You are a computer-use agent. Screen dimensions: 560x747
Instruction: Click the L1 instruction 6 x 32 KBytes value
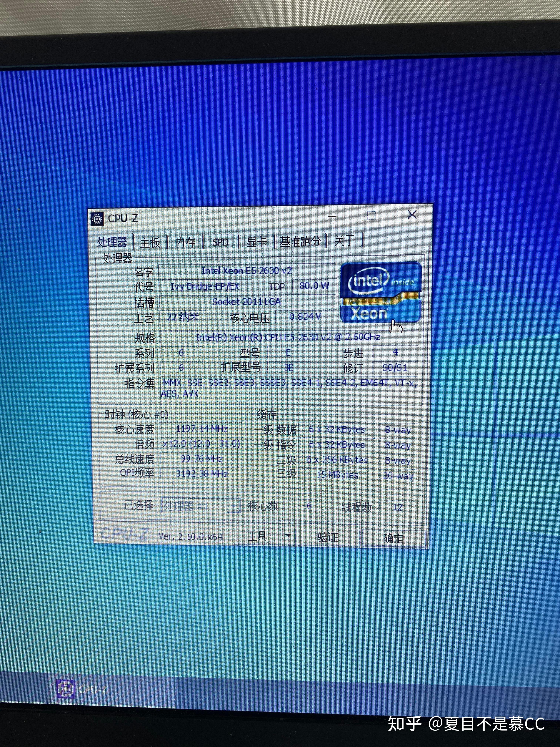[337, 444]
